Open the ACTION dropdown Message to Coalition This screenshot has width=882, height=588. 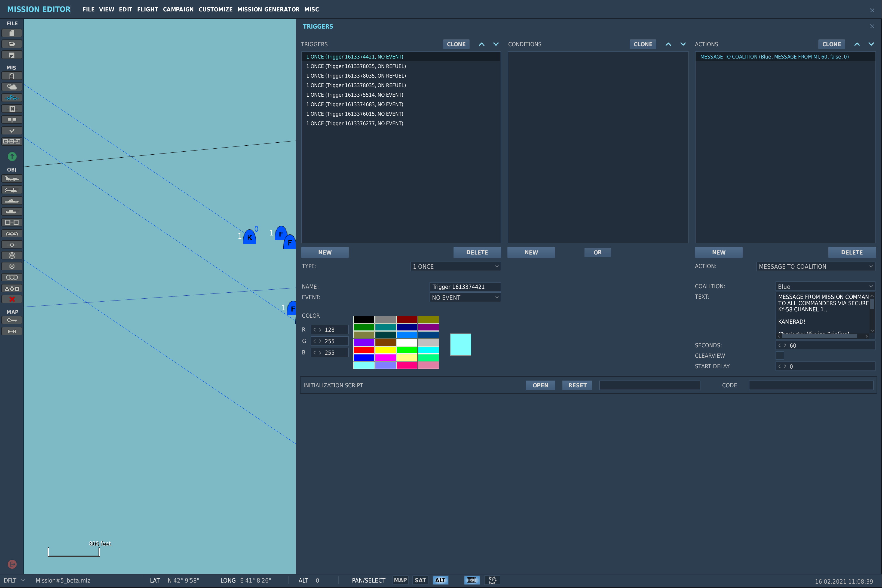pos(816,267)
